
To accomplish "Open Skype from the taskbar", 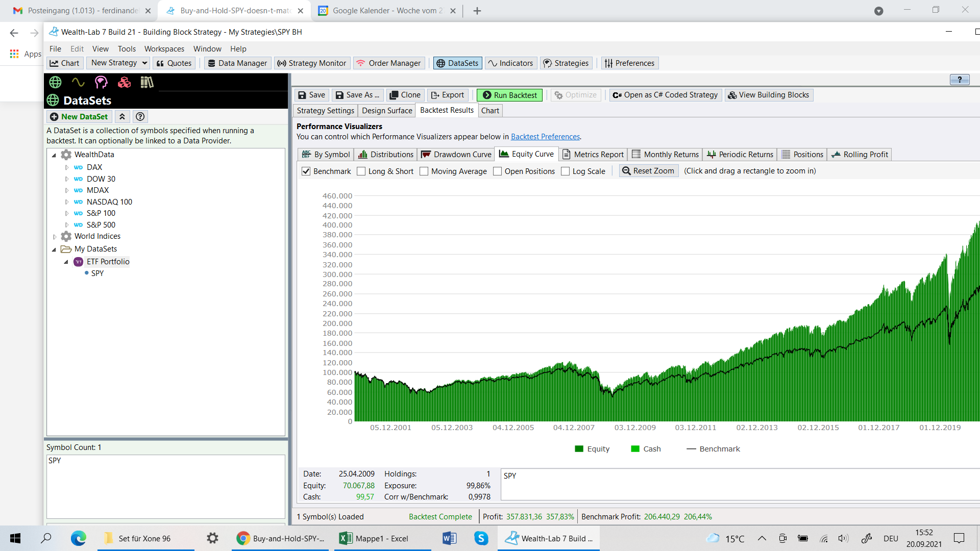I will [481, 538].
